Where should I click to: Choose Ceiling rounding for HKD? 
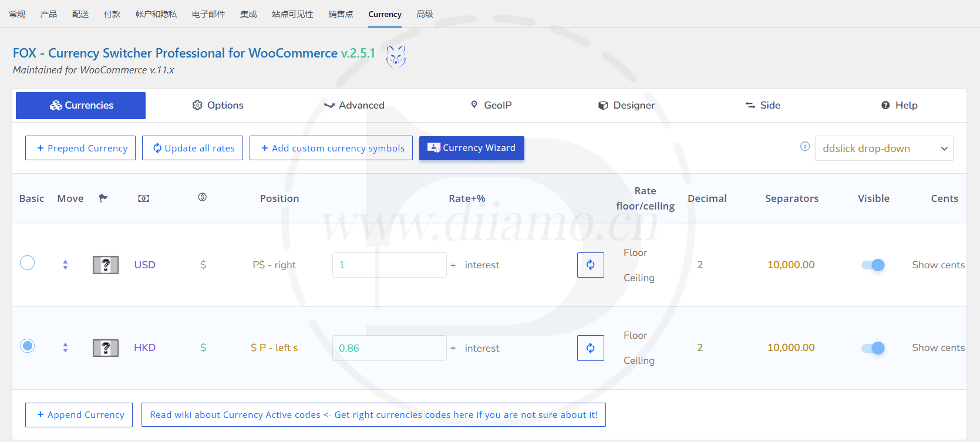point(639,360)
